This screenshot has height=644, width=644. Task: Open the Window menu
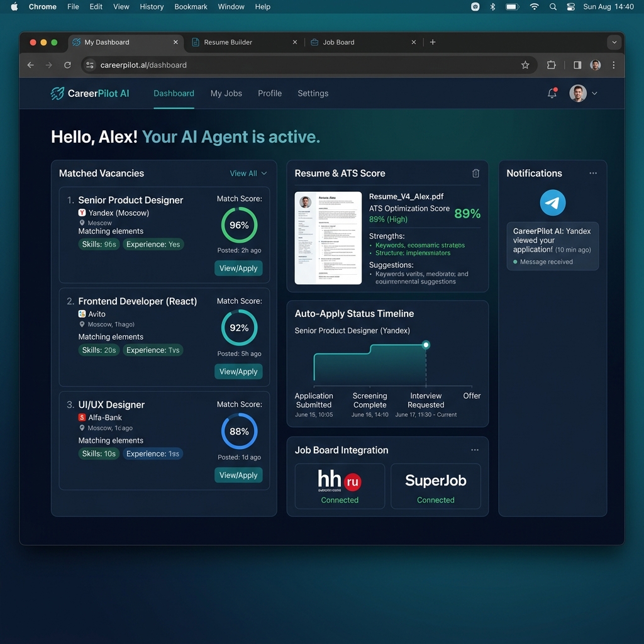click(x=231, y=6)
